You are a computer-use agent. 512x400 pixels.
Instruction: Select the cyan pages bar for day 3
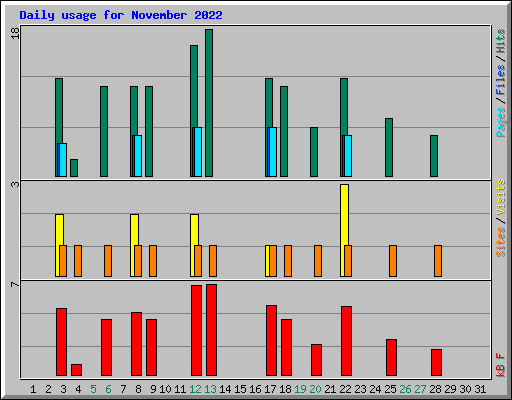(63, 160)
